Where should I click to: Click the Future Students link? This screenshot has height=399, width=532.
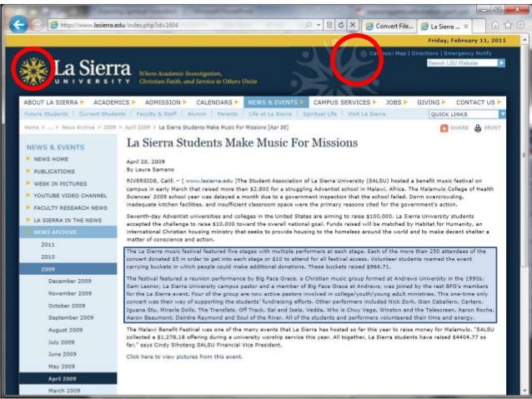click(x=46, y=114)
